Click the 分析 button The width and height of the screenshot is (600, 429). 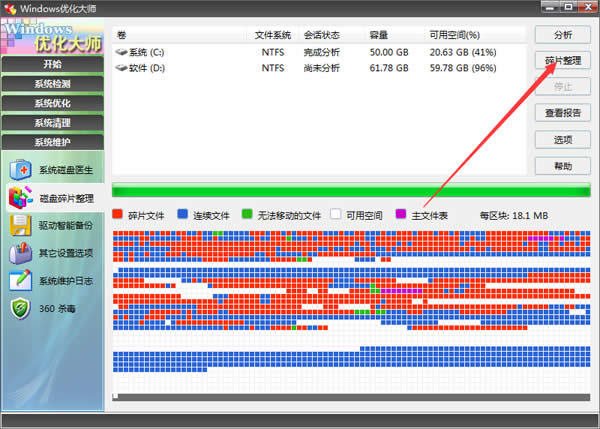pyautogui.click(x=562, y=35)
